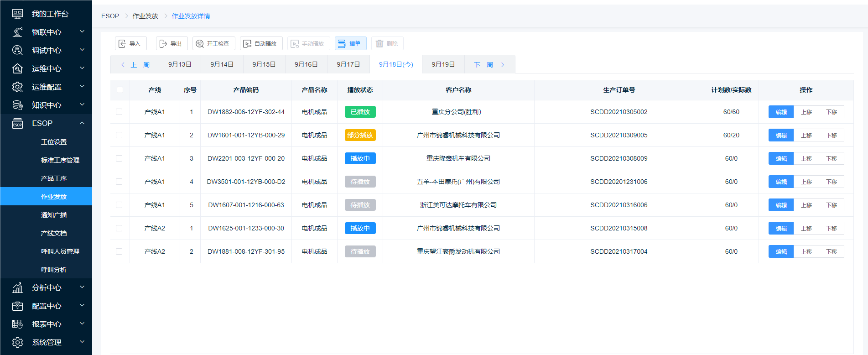Select checkbox for order SCDD20210317004 row

pyautogui.click(x=119, y=251)
